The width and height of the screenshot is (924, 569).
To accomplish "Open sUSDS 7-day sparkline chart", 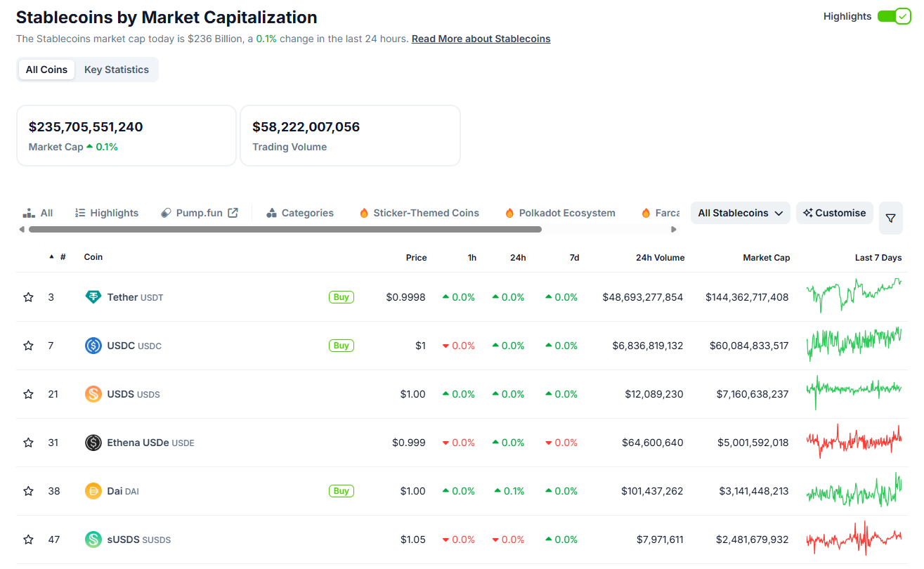I will [x=854, y=538].
